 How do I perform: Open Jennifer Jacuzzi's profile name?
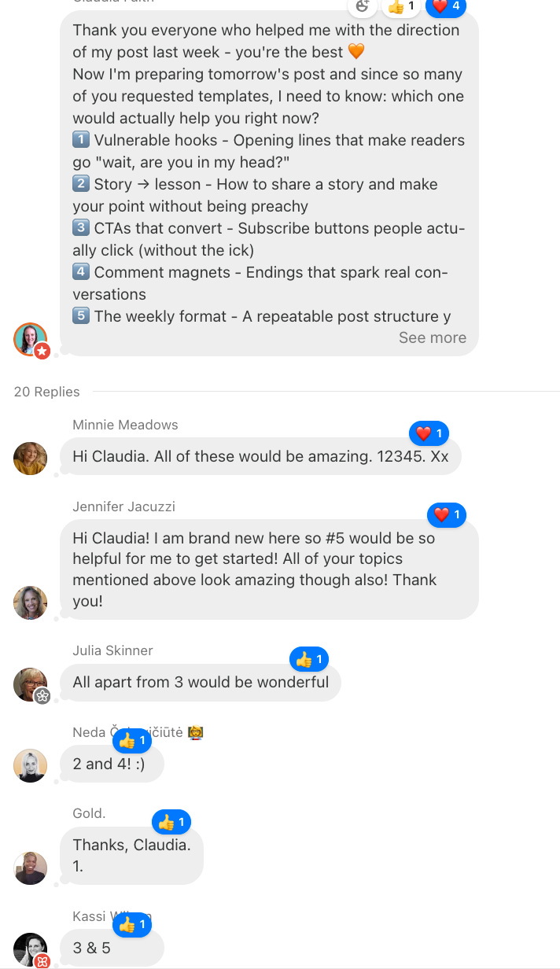pos(123,507)
